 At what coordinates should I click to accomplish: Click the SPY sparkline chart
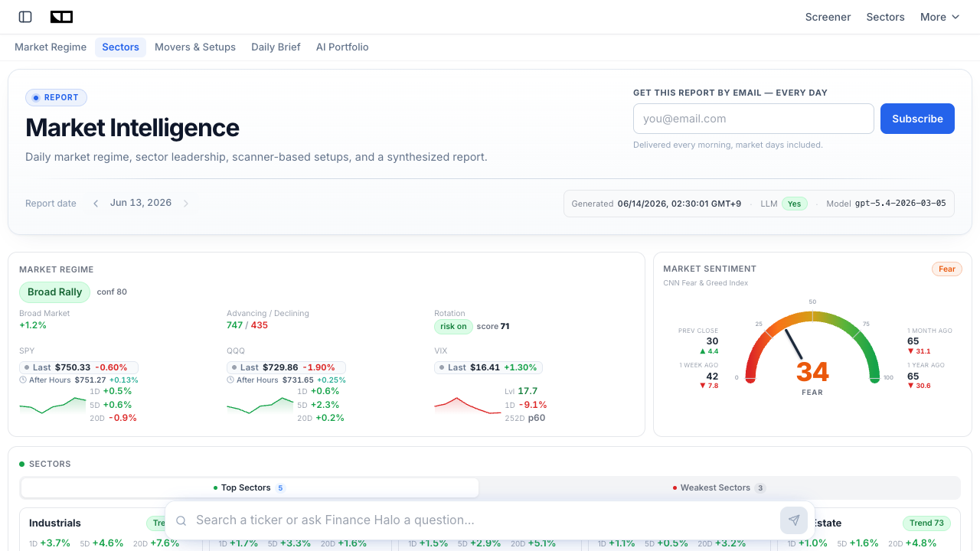(53, 405)
